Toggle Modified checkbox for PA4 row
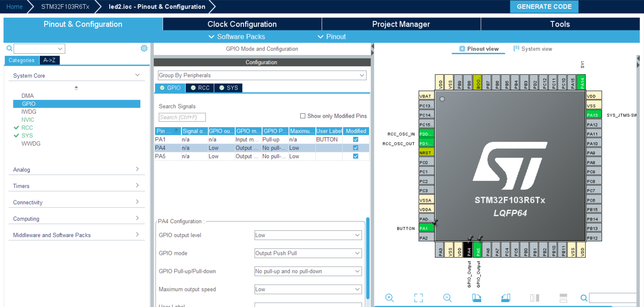Viewport: 644px width, 307px height. 356,148
